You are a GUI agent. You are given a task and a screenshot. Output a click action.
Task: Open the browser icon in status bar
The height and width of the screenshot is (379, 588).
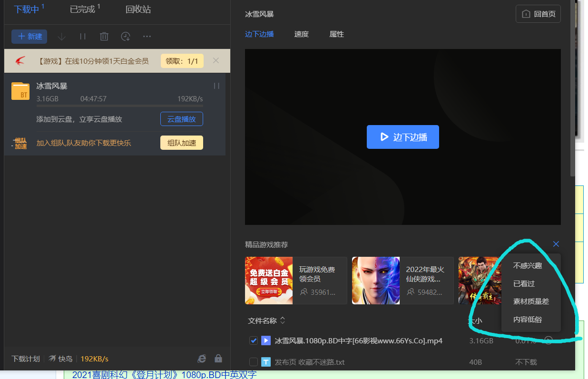coord(202,359)
